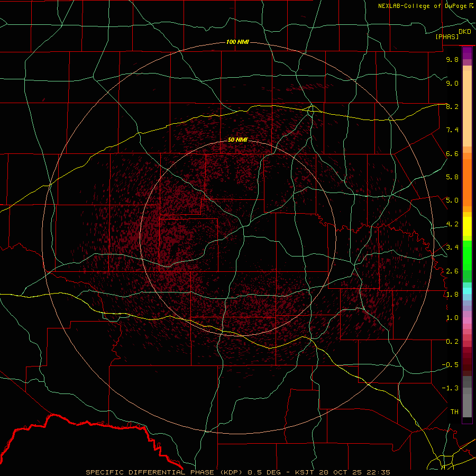Click the 100 NMI range ring label

[x=237, y=42]
